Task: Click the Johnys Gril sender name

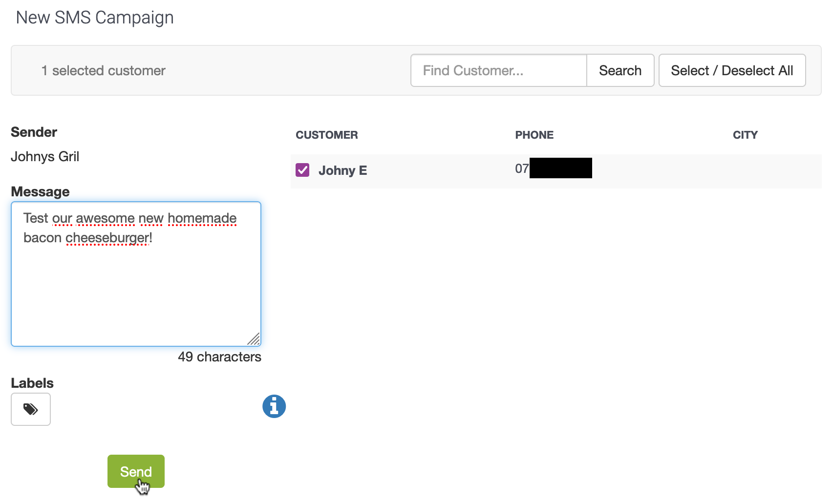Action: coord(45,156)
